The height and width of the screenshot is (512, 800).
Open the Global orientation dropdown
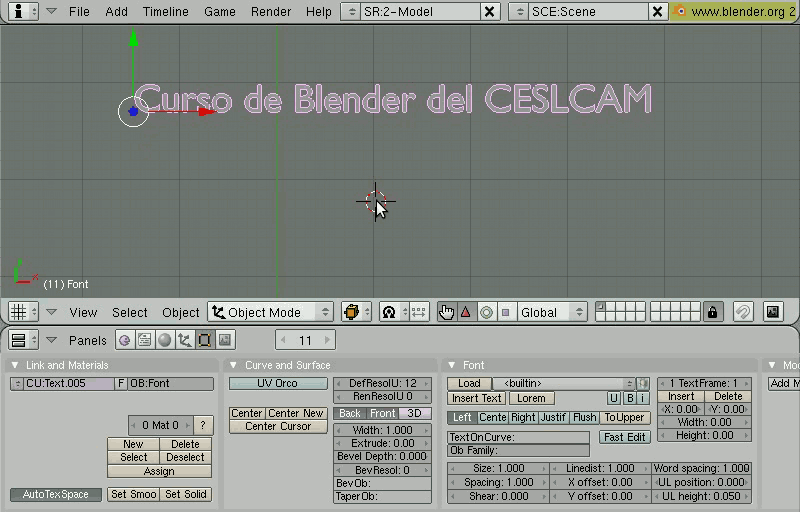[x=552, y=312]
